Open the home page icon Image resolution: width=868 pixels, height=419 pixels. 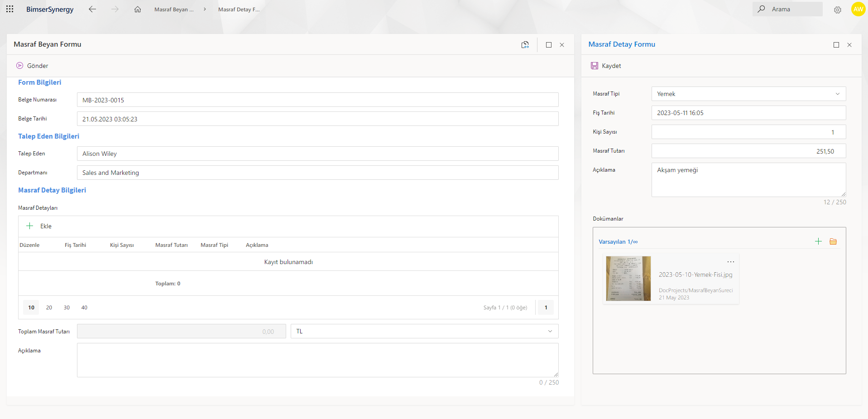(x=138, y=9)
